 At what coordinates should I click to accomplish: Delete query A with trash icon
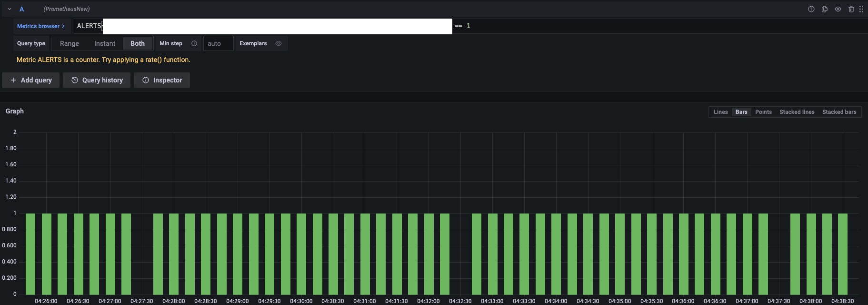[x=851, y=9]
